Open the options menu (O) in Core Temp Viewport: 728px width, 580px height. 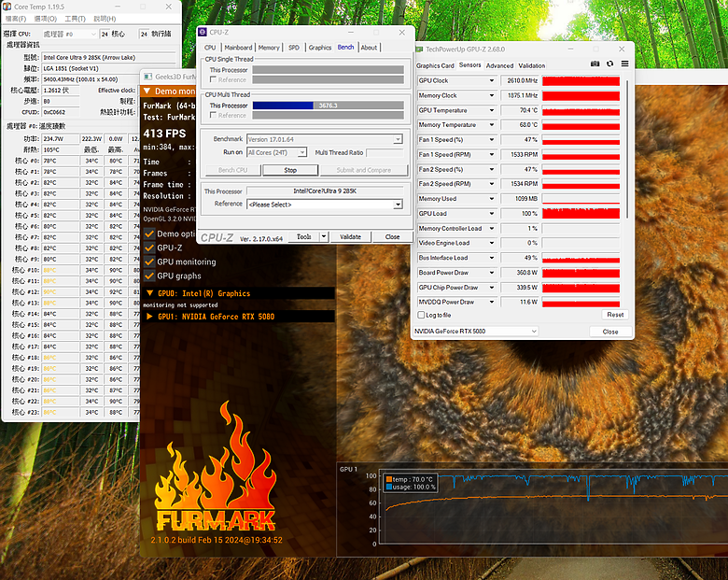(x=46, y=19)
